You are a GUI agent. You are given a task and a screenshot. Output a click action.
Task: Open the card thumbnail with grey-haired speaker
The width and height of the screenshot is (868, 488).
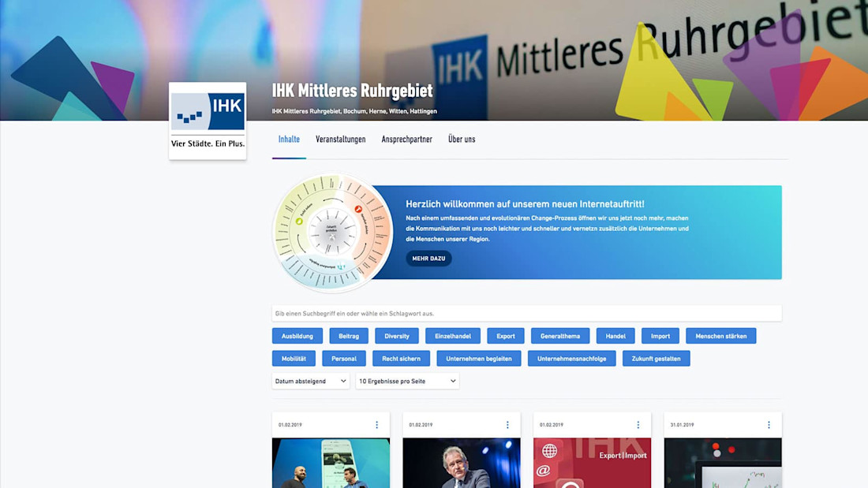coord(462,463)
